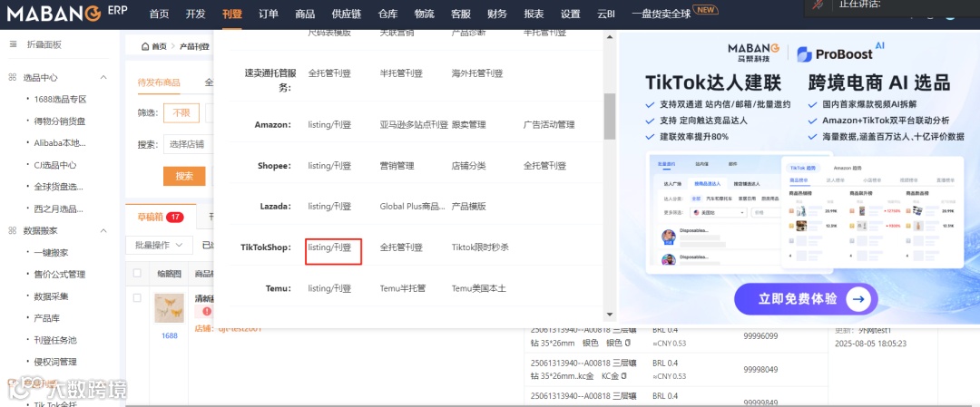980x407 pixels.
Task: Open TikTokShop listing/刊登 link
Action: pyautogui.click(x=329, y=247)
